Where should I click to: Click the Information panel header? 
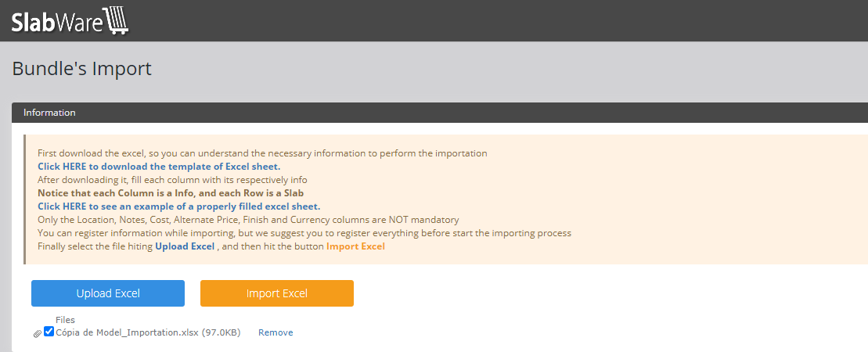click(440, 113)
